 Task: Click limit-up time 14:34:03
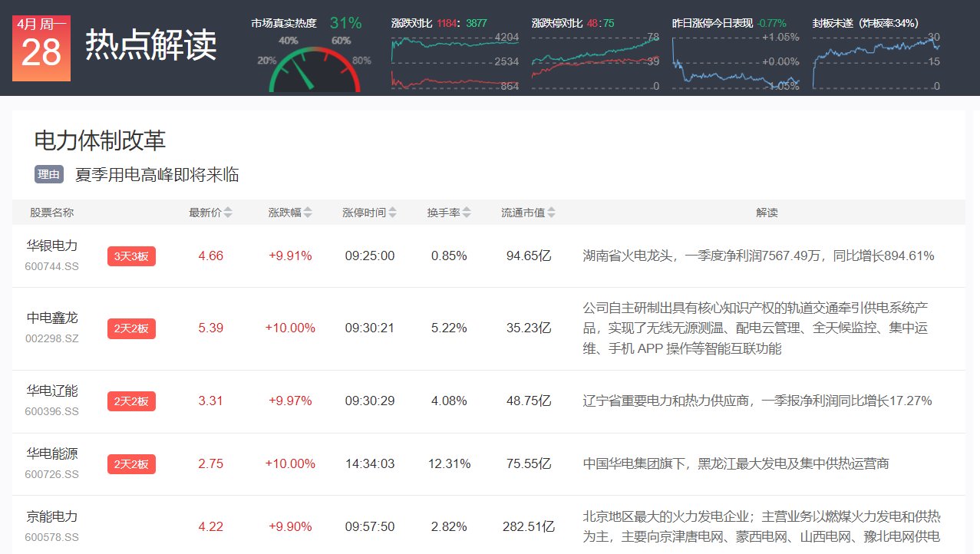point(370,463)
